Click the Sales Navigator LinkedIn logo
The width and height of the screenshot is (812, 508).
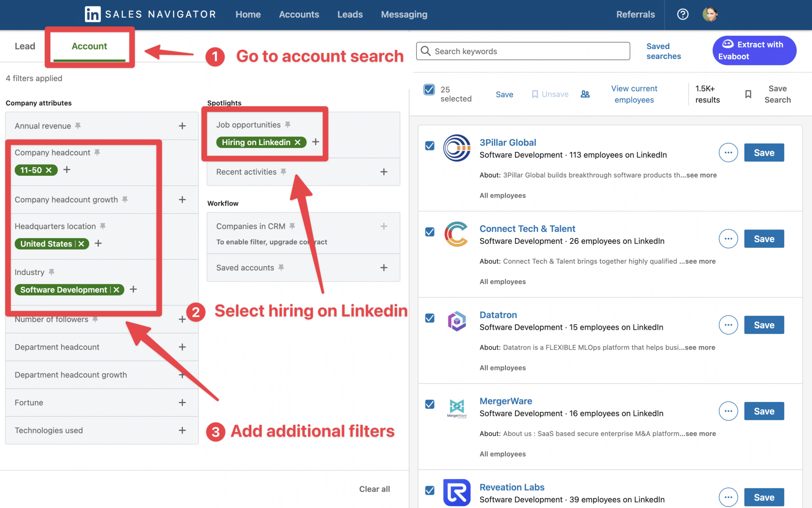pos(92,14)
